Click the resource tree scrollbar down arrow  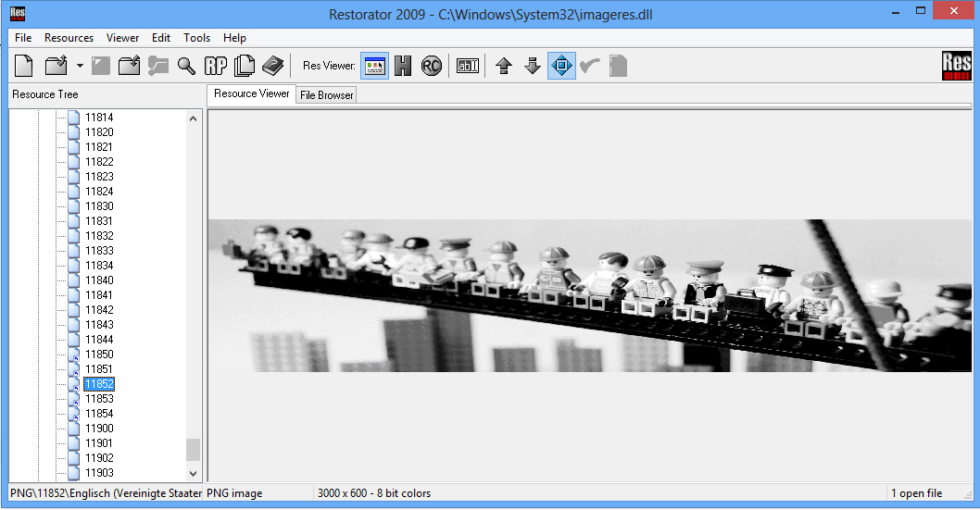tap(193, 474)
